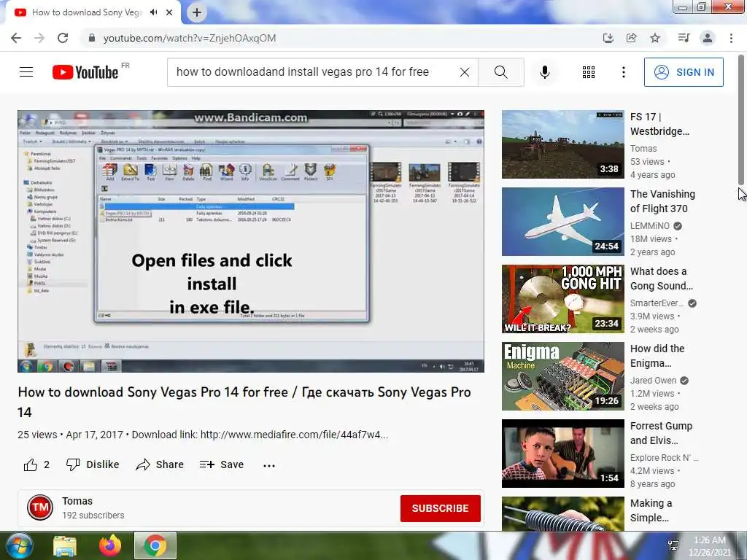Open YouTube settings three-dot menu

[x=624, y=72]
